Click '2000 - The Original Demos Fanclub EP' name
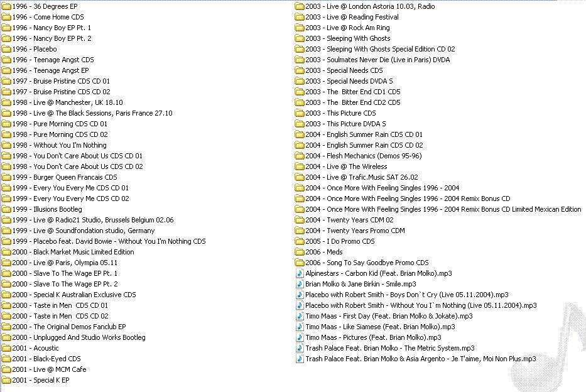The width and height of the screenshot is (586, 392). click(x=69, y=327)
